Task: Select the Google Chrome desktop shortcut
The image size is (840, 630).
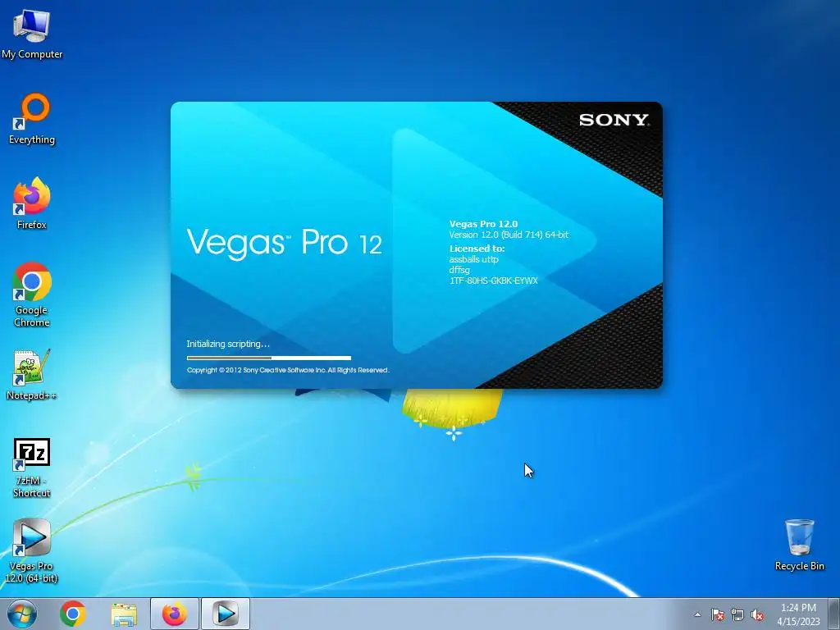Action: (x=32, y=294)
